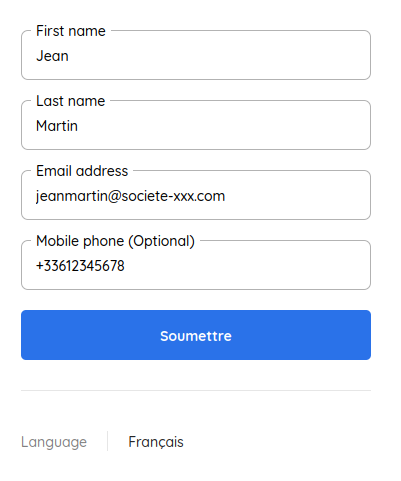Click on the +33612345678 phone number
401x481 pixels.
click(80, 266)
